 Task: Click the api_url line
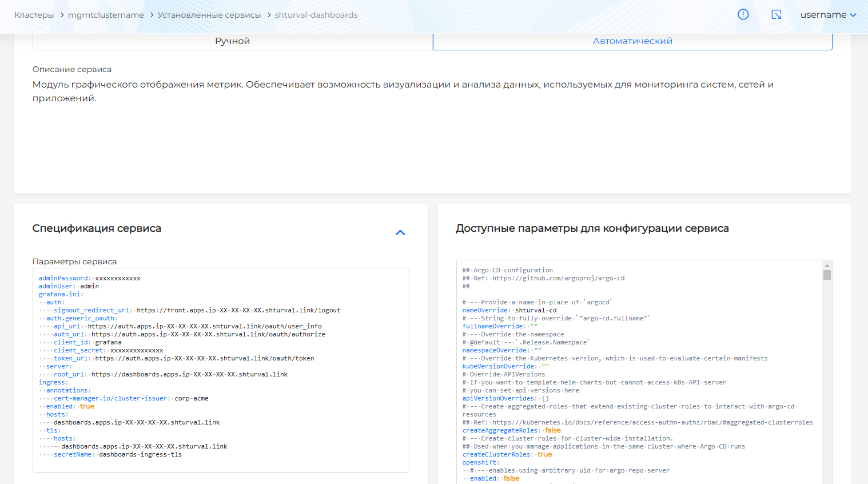[x=188, y=326]
